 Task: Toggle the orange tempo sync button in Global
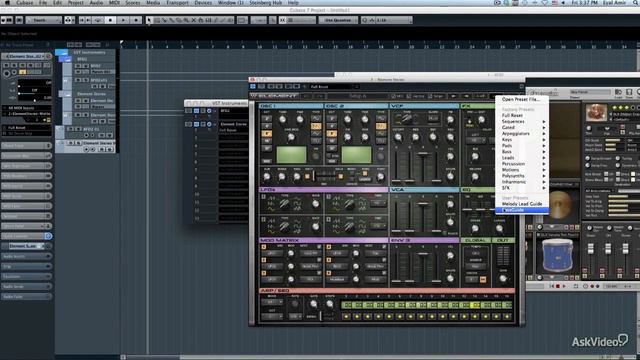tap(483, 280)
